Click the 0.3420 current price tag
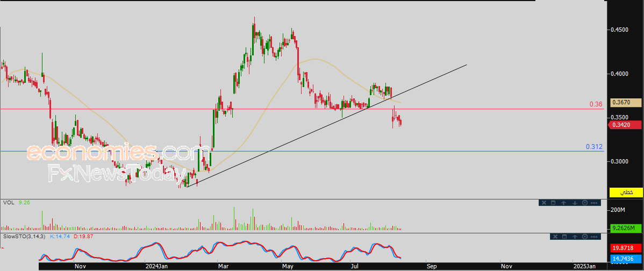Screen dimensions: 644x271 click(x=626, y=125)
